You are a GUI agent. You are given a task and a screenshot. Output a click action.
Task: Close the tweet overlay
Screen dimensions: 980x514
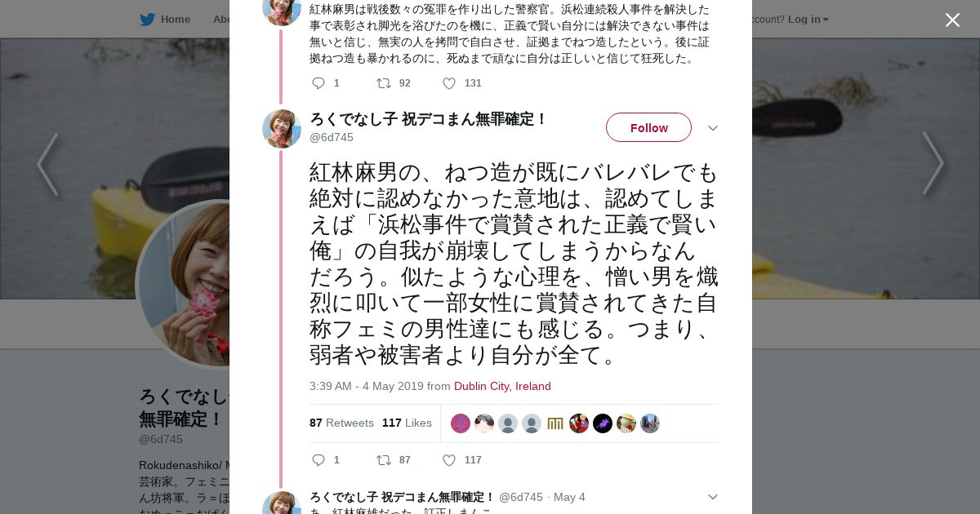[952, 20]
